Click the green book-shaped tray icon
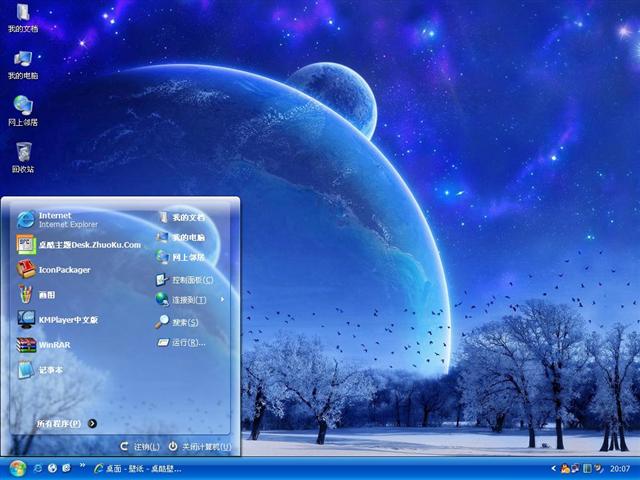The width and height of the screenshot is (640, 480). [x=587, y=469]
